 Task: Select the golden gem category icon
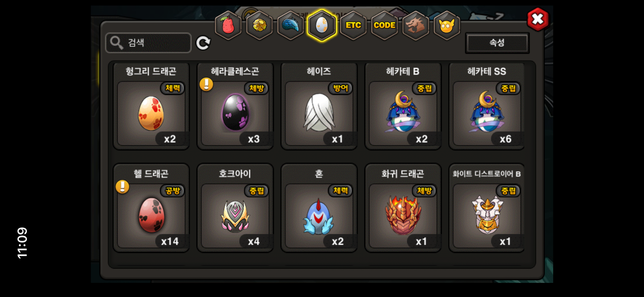[x=259, y=25]
